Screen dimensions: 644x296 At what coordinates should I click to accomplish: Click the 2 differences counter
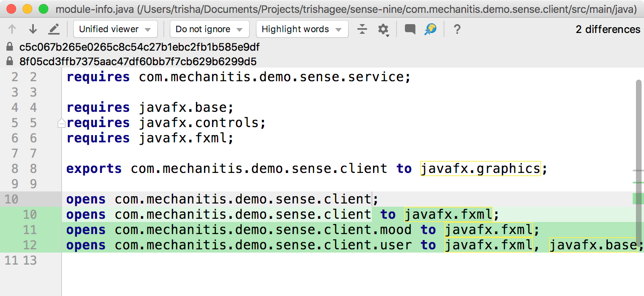608,29
